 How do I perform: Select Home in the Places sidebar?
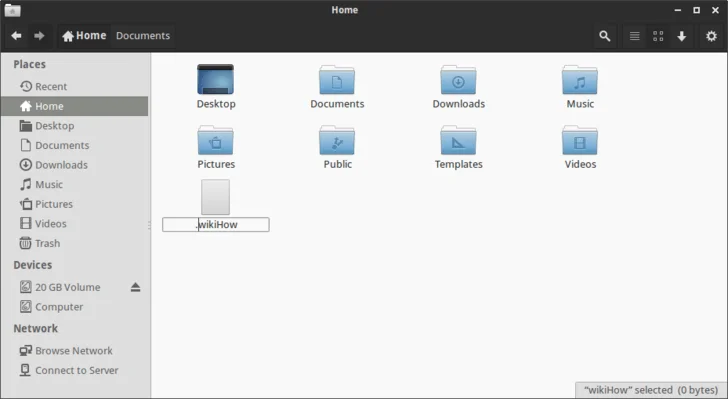pos(74,106)
